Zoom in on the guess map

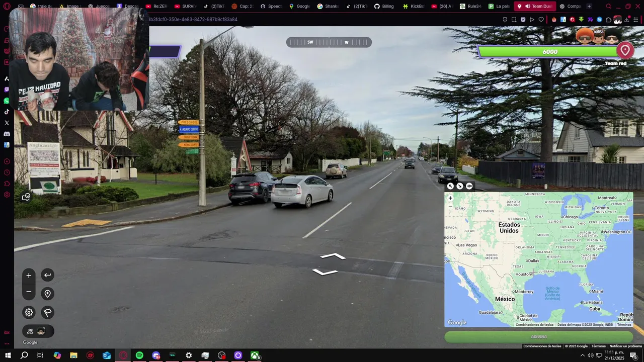(x=450, y=198)
